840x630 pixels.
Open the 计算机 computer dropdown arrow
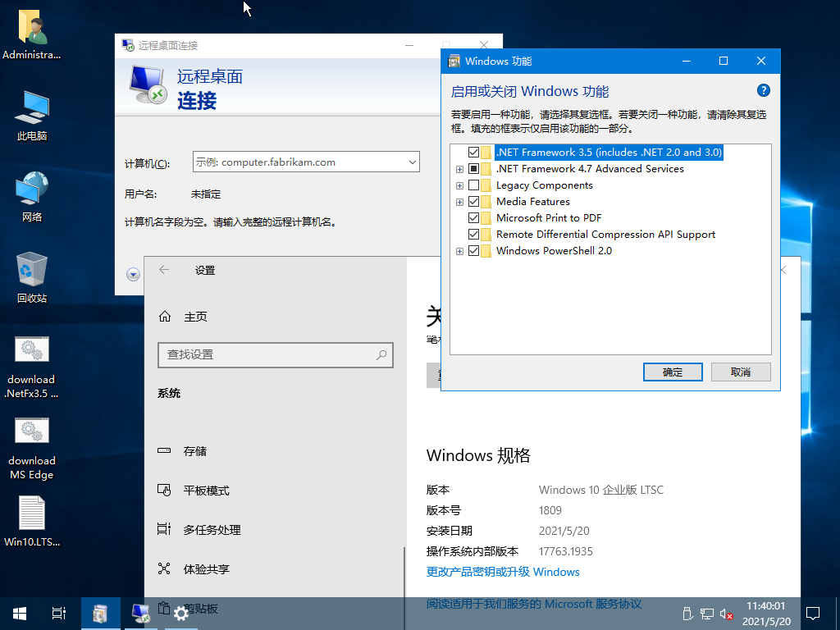point(412,162)
